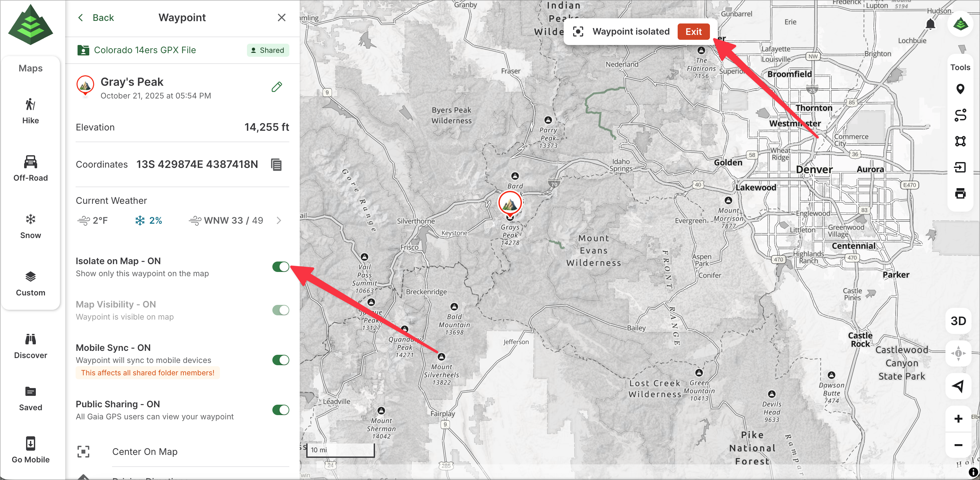This screenshot has height=480, width=980.
Task: Copy coordinates using the clipboard icon
Action: 276,165
